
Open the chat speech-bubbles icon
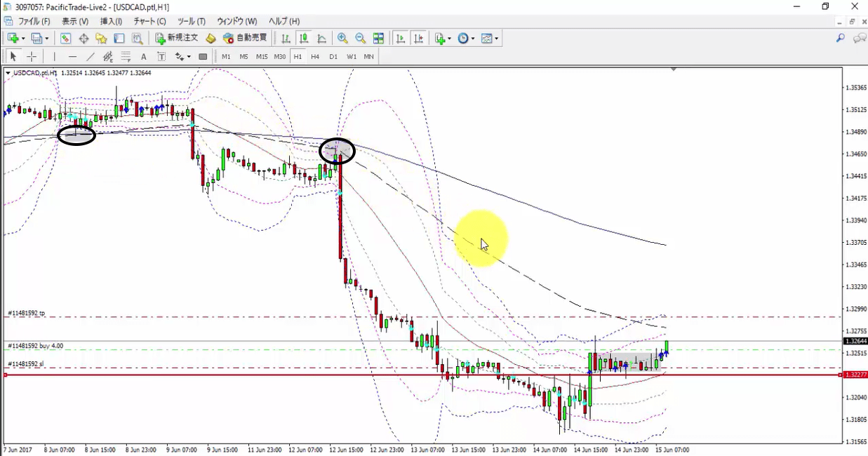[859, 39]
